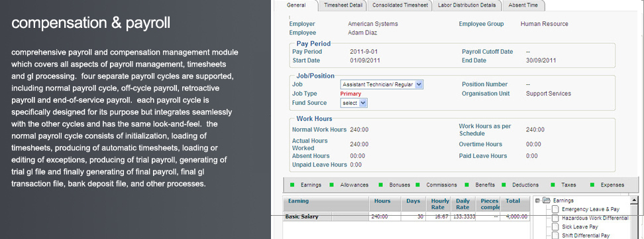The height and width of the screenshot is (239, 644).
Task: Check the Hazardous Work Differential checkbox
Action: [555, 218]
